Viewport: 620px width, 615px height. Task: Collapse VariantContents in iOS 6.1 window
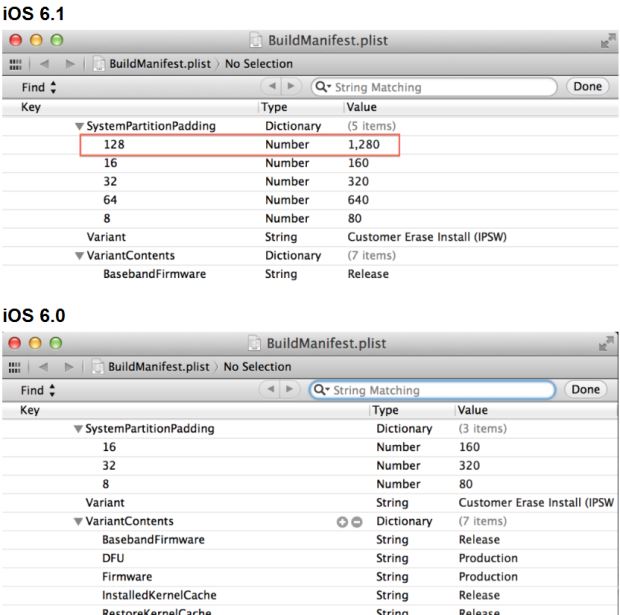(x=79, y=256)
